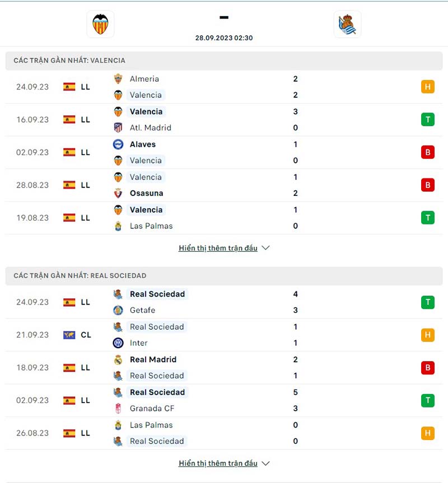Expand the chevron to show more Valencia matches
The height and width of the screenshot is (483, 448).
pos(265,247)
